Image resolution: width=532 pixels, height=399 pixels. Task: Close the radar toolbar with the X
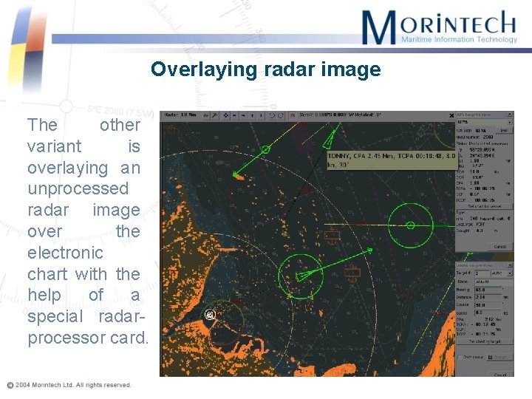tap(451, 116)
